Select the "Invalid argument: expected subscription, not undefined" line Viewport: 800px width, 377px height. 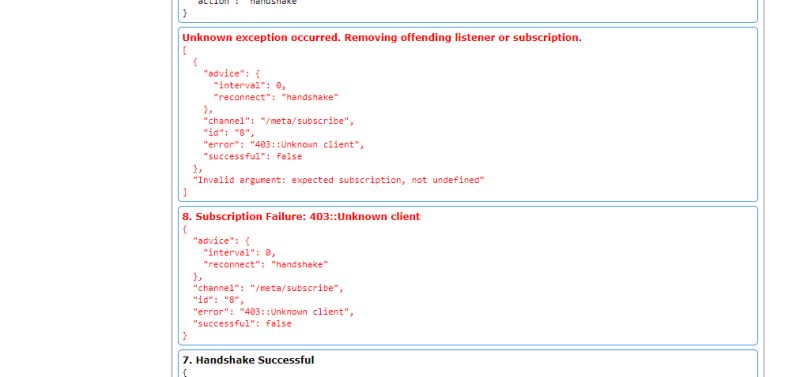coord(338,180)
